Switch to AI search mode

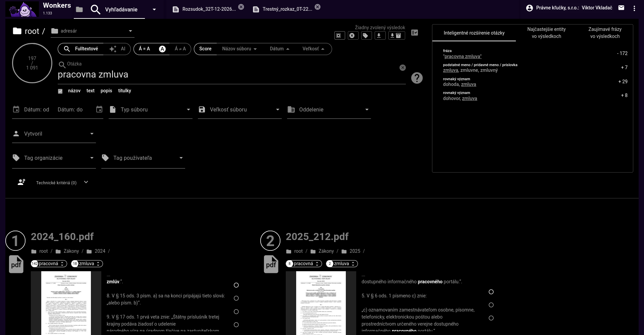click(117, 49)
